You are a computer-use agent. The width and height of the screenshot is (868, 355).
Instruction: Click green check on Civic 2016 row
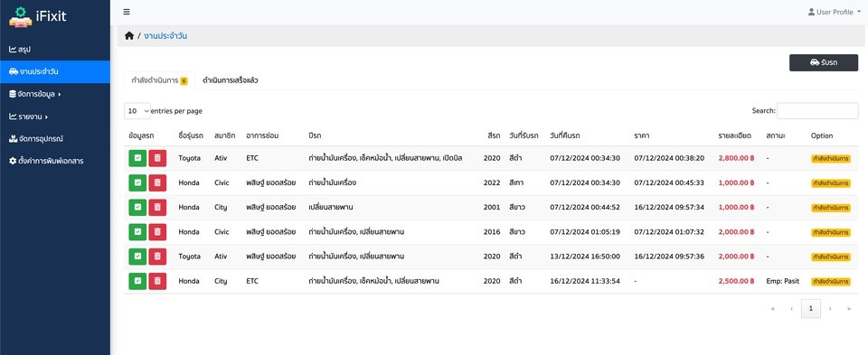coord(137,231)
